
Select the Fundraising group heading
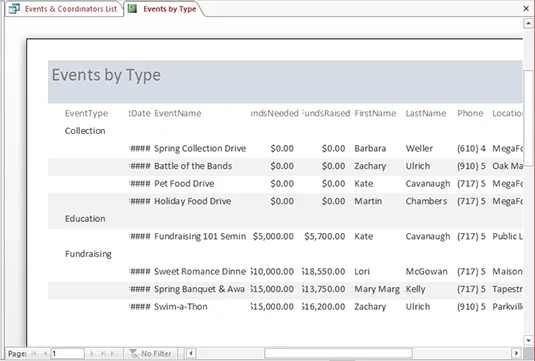(x=88, y=254)
